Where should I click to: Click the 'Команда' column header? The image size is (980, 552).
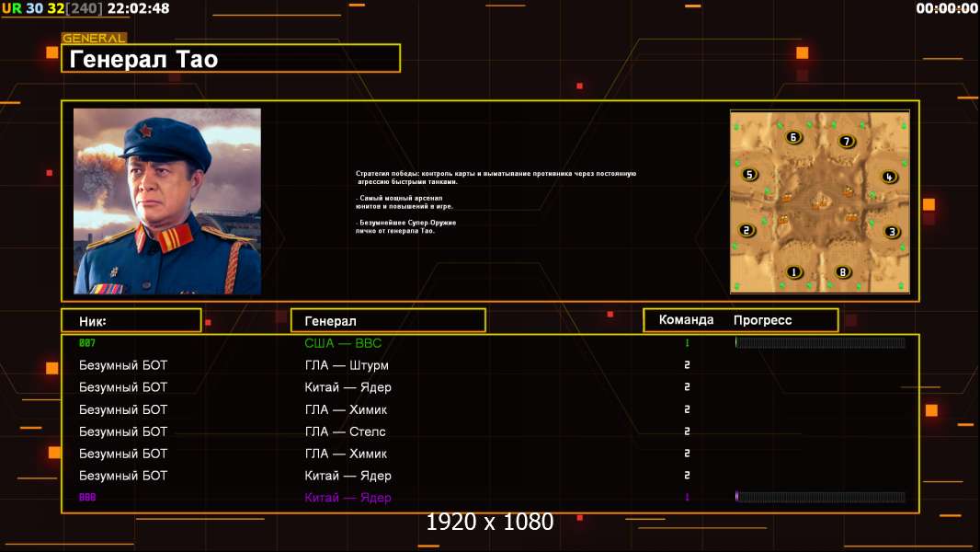coord(686,320)
